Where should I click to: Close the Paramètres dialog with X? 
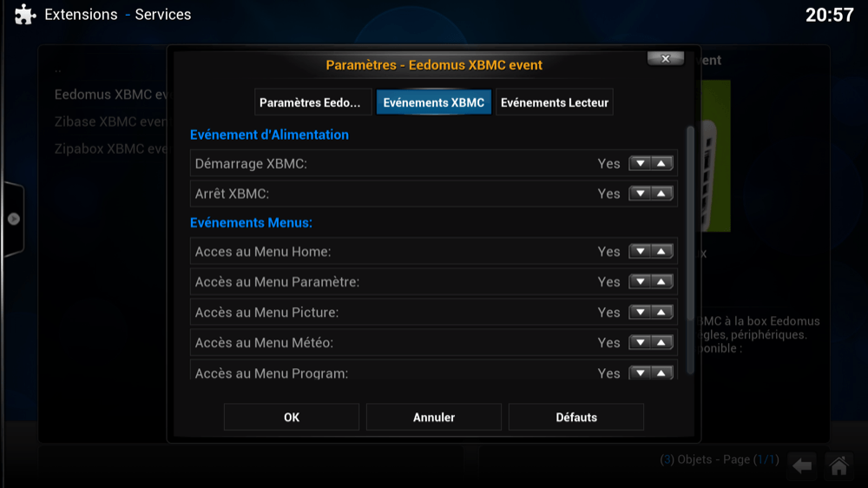coord(666,59)
